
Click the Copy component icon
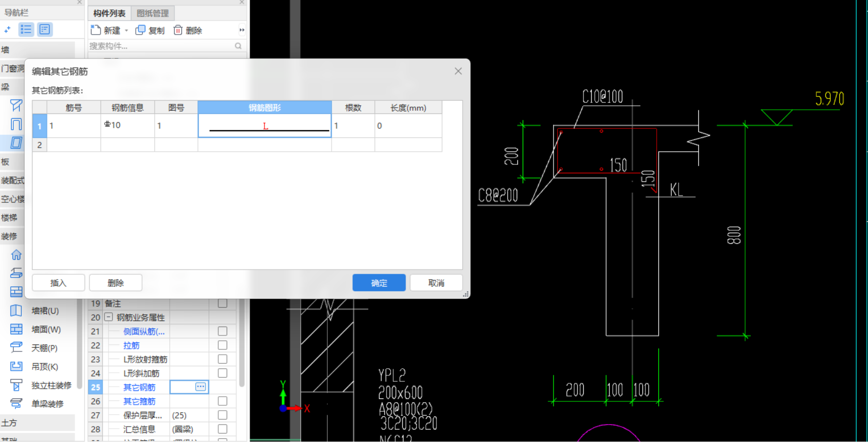140,30
